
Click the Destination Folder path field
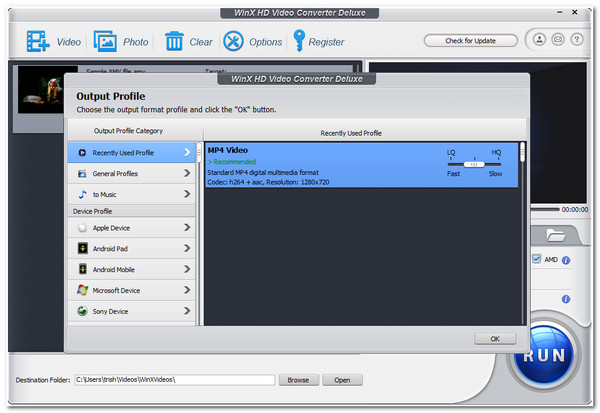[174, 380]
